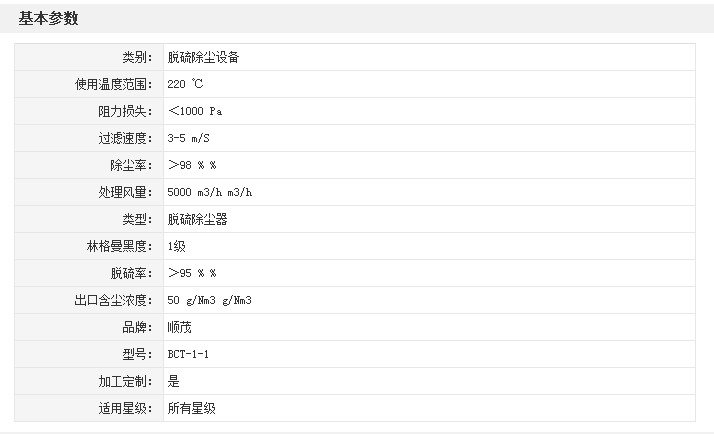This screenshot has width=714, height=434.
Task: Select the >98 % dust removal value
Action: click(x=192, y=165)
